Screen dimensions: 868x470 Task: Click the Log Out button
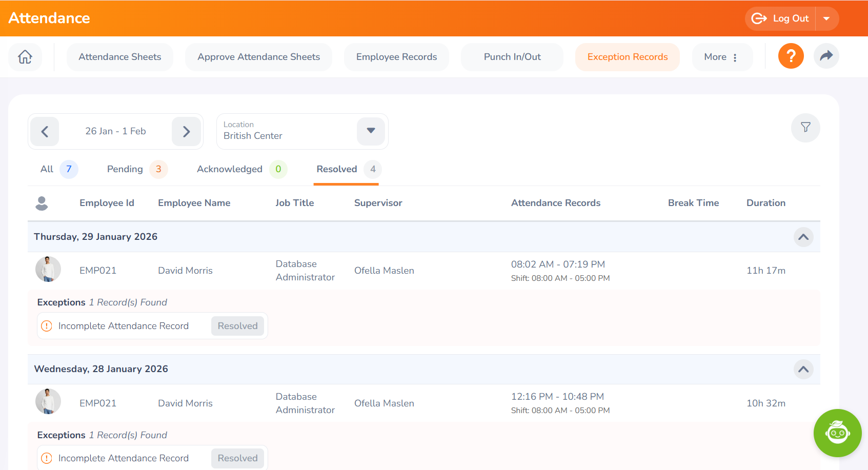(x=781, y=19)
